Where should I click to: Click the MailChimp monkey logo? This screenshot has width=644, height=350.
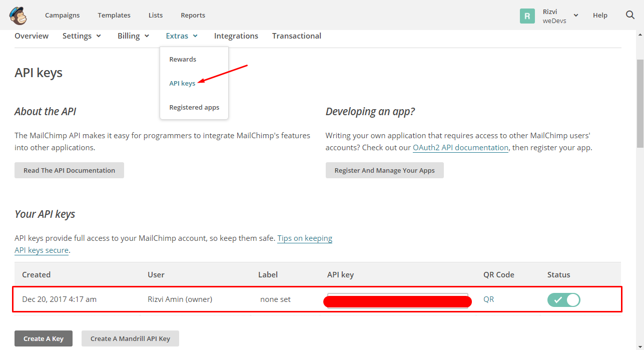[18, 16]
